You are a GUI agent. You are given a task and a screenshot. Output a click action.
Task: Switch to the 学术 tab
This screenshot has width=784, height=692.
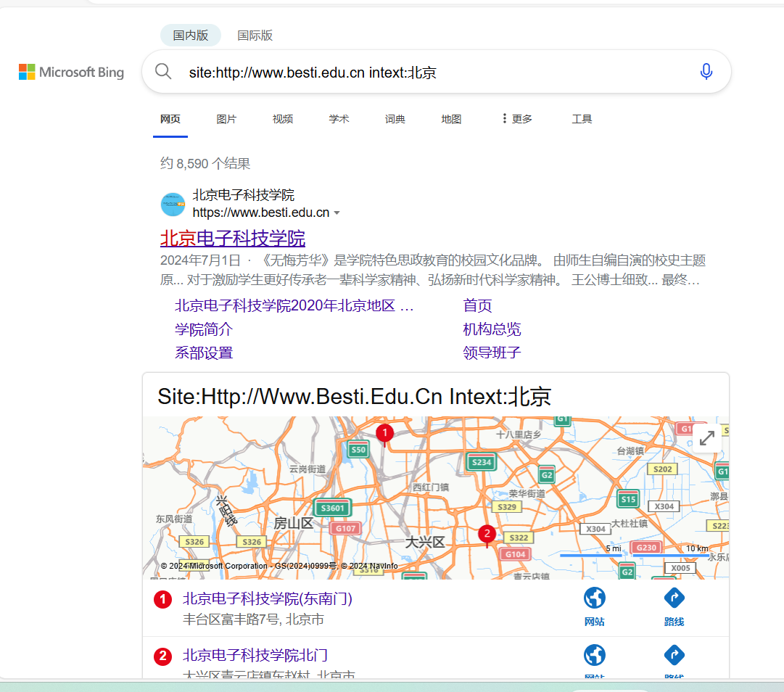339,118
